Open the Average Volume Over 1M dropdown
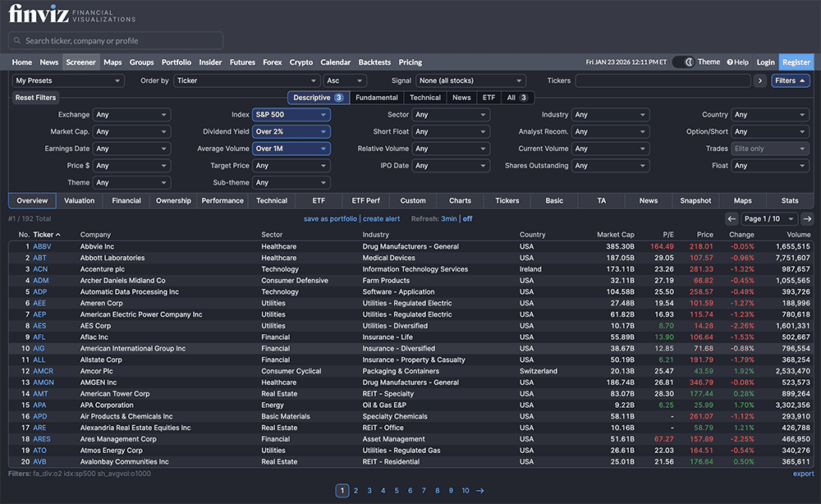 point(291,149)
